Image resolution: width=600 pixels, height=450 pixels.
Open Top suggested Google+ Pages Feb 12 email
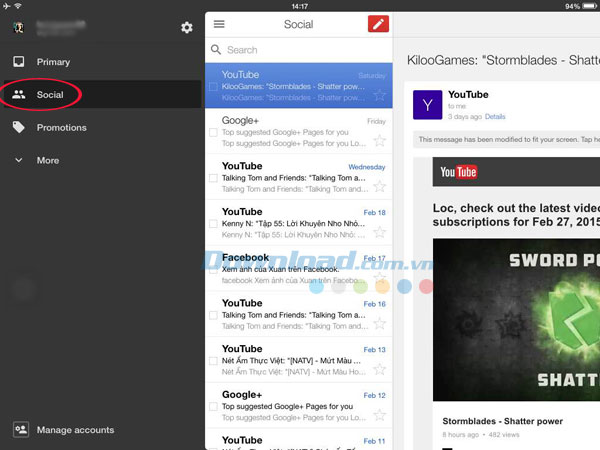pos(298,406)
